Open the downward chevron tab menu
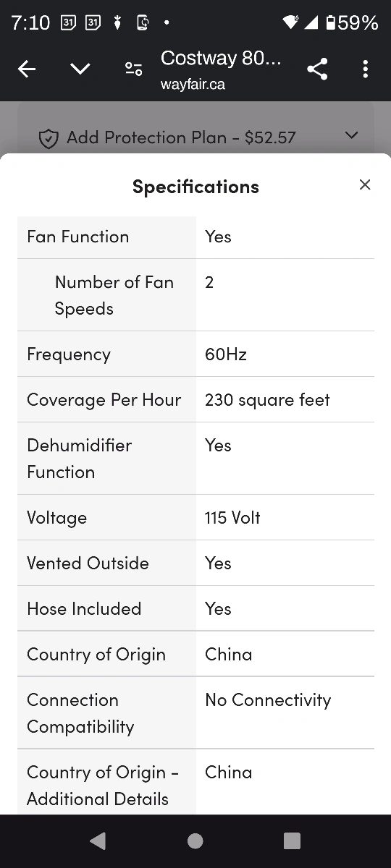This screenshot has height=868, width=391. pyautogui.click(x=80, y=69)
